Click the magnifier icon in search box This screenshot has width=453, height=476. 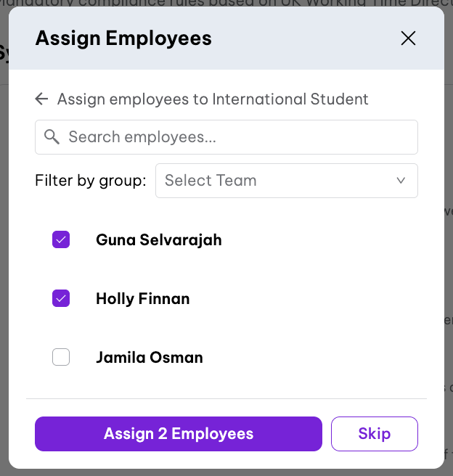(52, 137)
